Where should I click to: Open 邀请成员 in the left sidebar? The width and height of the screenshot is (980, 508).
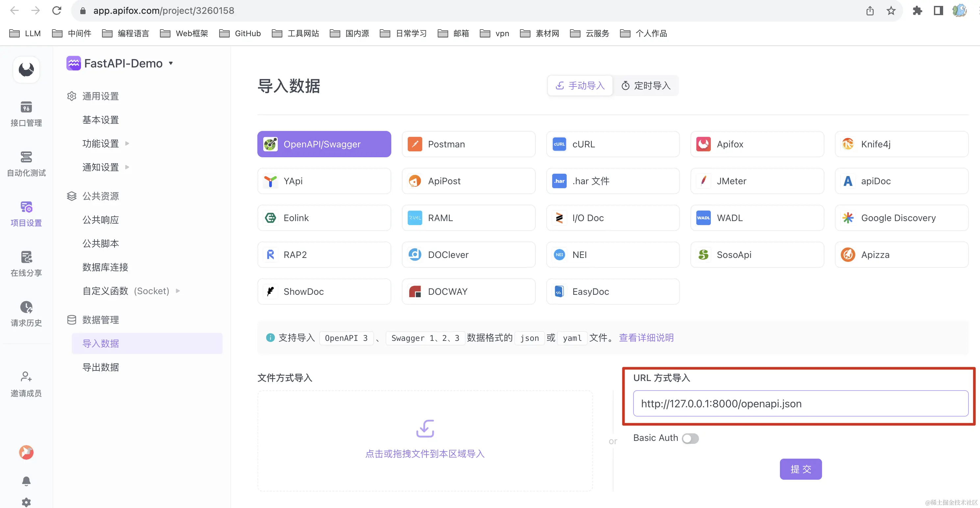pos(26,384)
